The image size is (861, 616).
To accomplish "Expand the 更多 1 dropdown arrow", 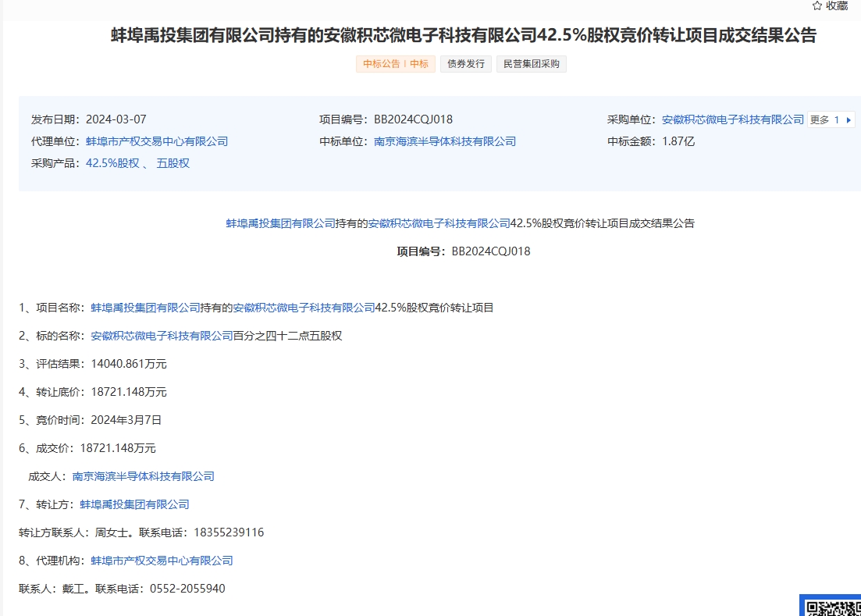I will point(849,119).
